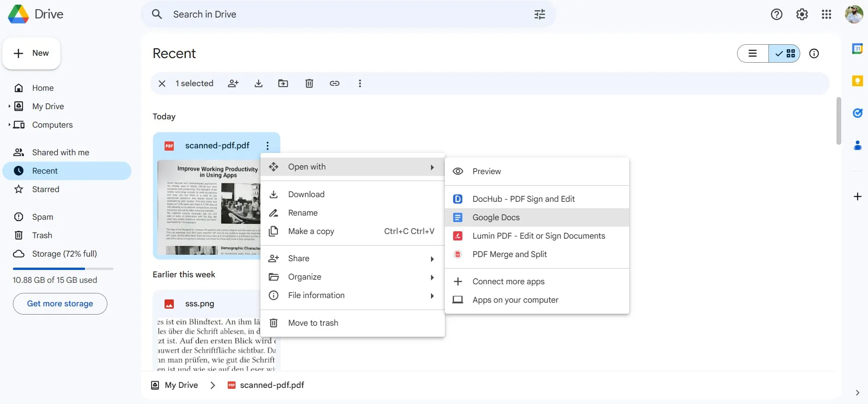Click the storage usage progress bar
This screenshot has width=868, height=404.
[x=63, y=269]
